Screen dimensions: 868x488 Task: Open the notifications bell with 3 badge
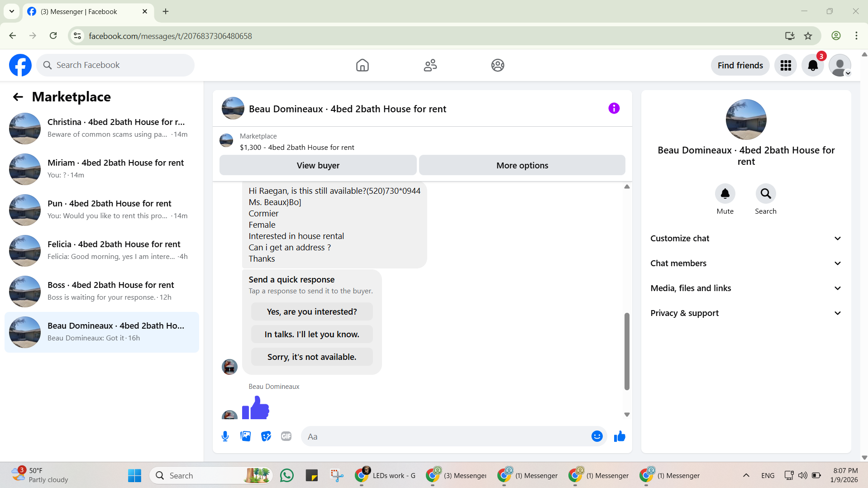click(x=813, y=66)
